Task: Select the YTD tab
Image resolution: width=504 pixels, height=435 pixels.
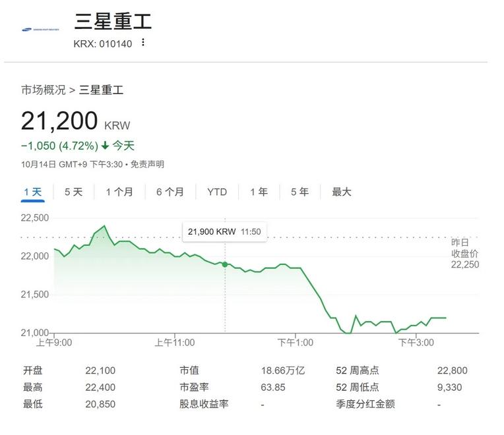Action: click(x=217, y=192)
